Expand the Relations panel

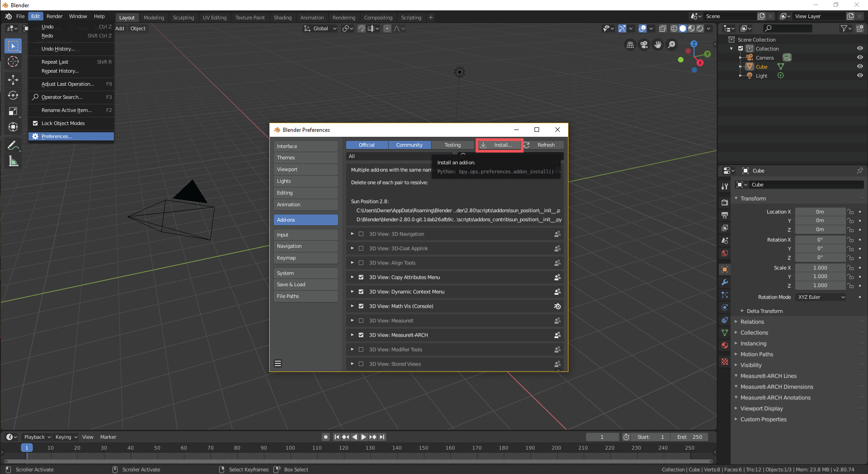pyautogui.click(x=752, y=322)
